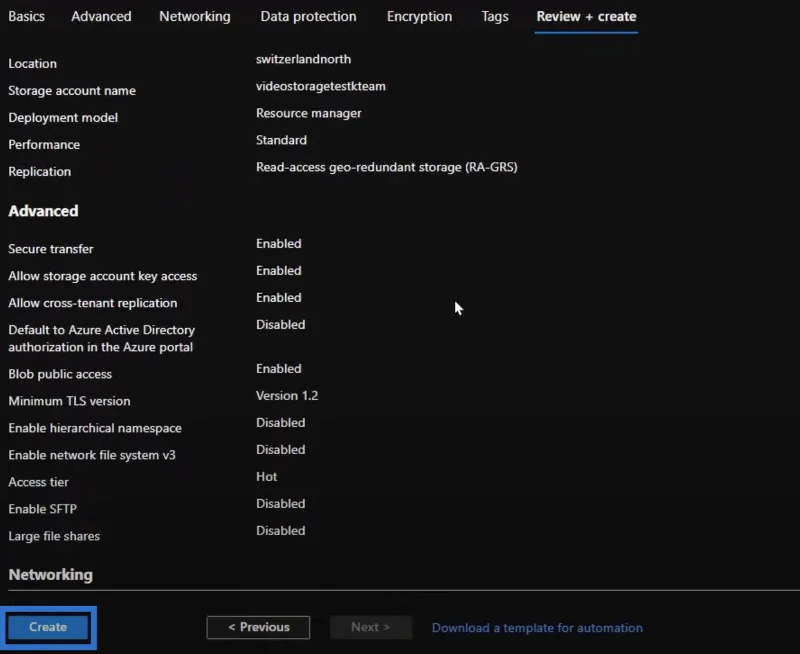The height and width of the screenshot is (654, 800).
Task: Click the Enabled value for Blob public access
Action: pyautogui.click(x=279, y=369)
